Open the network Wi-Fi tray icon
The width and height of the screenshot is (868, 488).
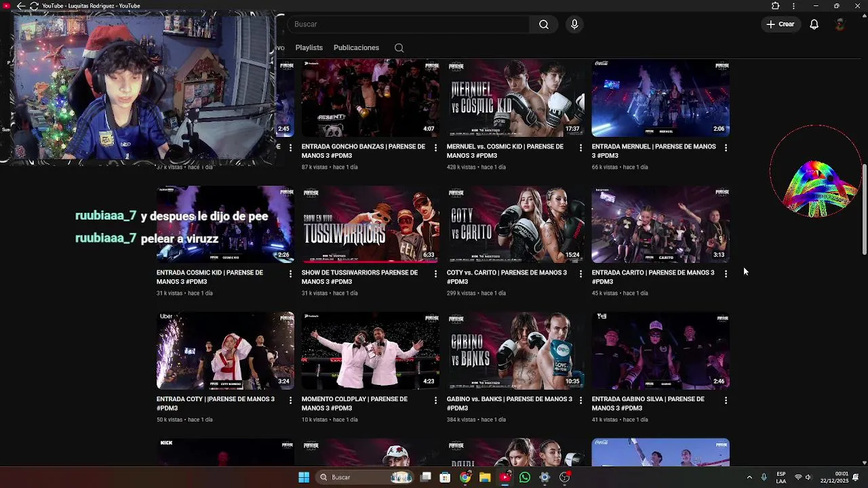798,477
